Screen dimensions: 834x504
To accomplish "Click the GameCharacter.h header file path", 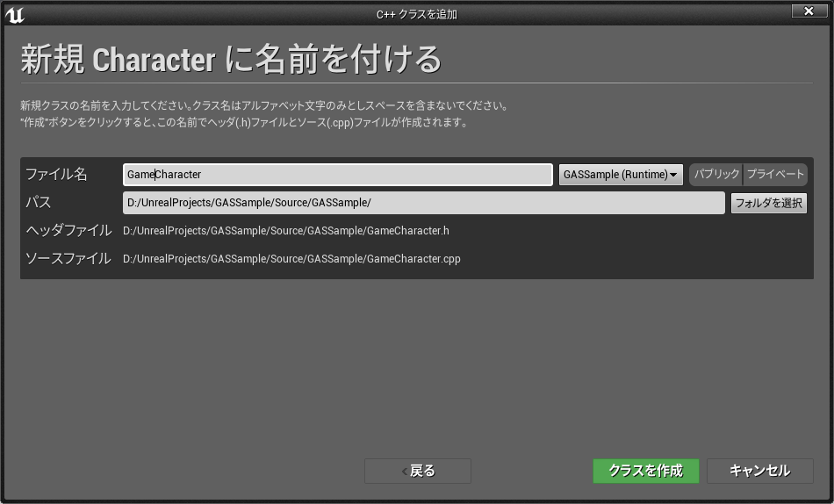I will (x=286, y=231).
